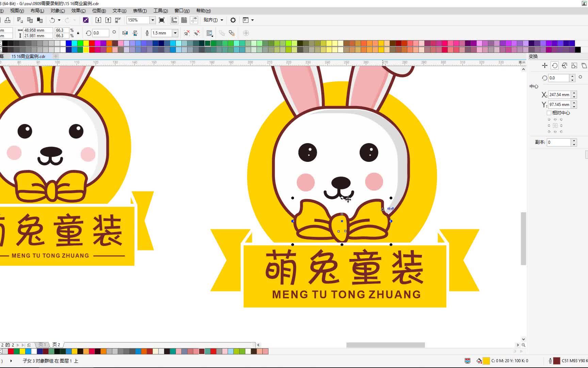Click the add new document tab plus

coord(55,56)
